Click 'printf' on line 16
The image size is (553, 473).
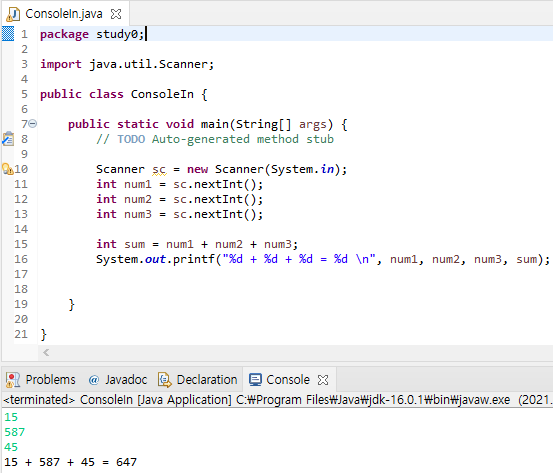[194, 259]
